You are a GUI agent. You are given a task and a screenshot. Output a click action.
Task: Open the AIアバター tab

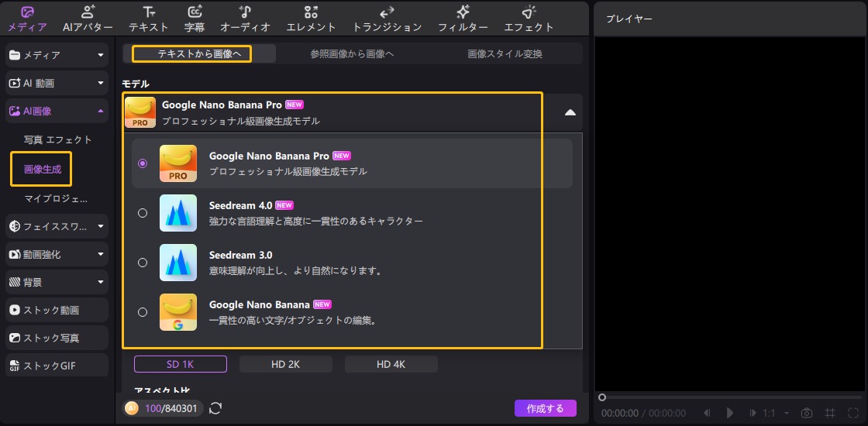tap(88, 19)
